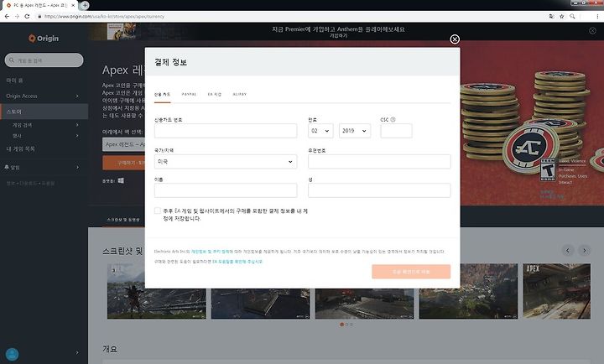Image resolution: width=604 pixels, height=364 pixels.
Task: Click the carousel previous arrow
Action: 568,251
